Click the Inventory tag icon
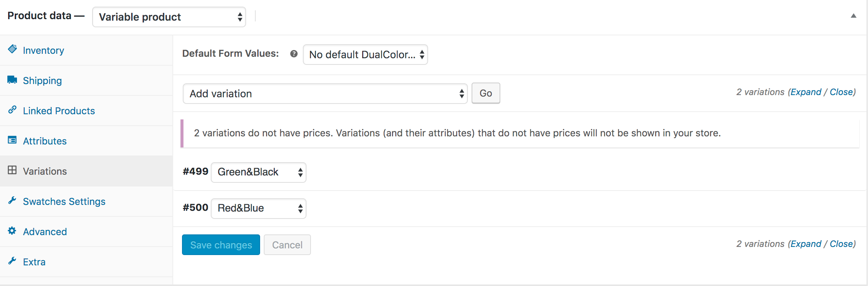 13,49
